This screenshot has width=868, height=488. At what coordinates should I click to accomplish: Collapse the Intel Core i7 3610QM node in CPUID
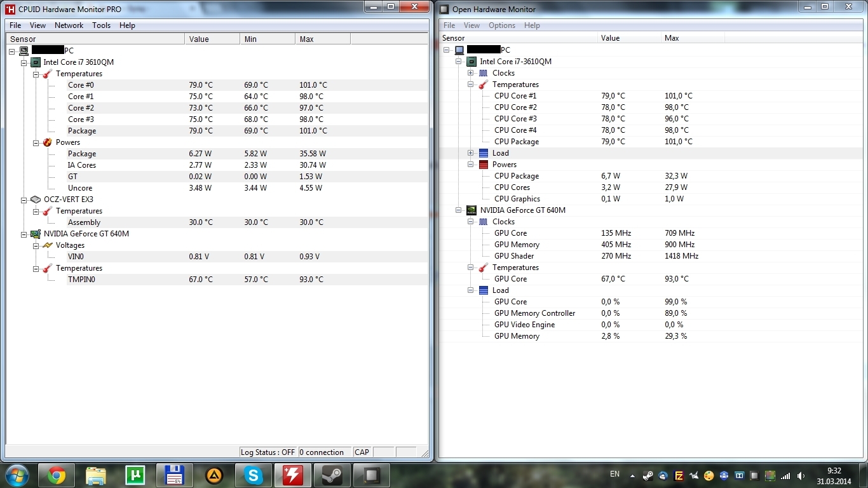point(24,62)
